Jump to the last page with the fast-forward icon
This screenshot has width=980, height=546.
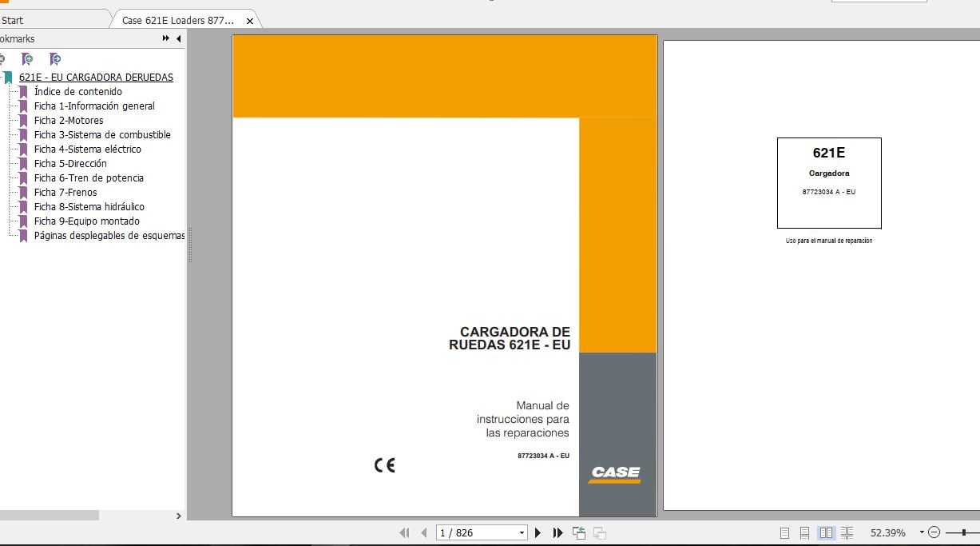(557, 532)
